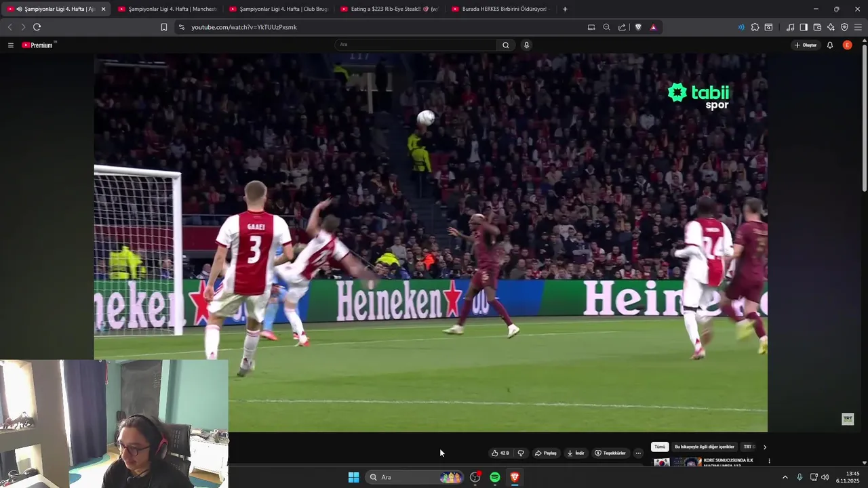Open Leo AI sparkle icon

pos(831,27)
